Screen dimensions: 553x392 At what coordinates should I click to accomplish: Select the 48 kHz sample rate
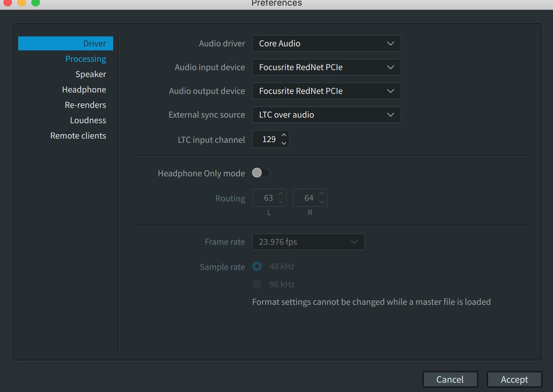[257, 266]
